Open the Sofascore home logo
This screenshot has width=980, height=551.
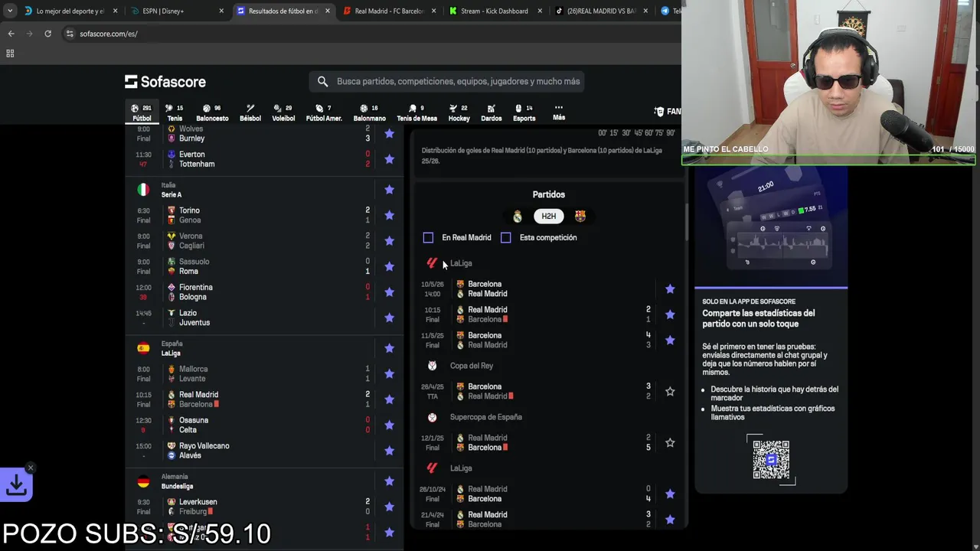[165, 82]
